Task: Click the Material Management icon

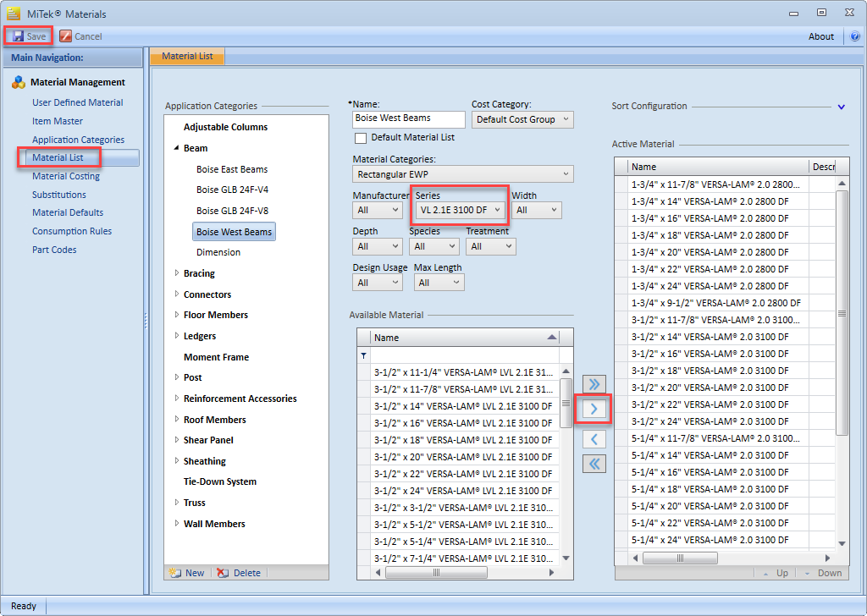Action: point(19,82)
